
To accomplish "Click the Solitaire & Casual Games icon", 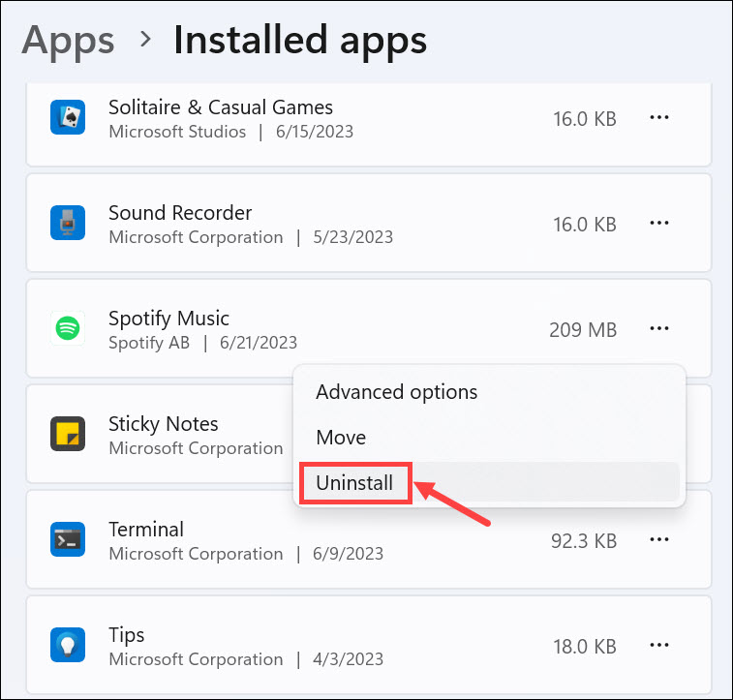I will point(68,118).
